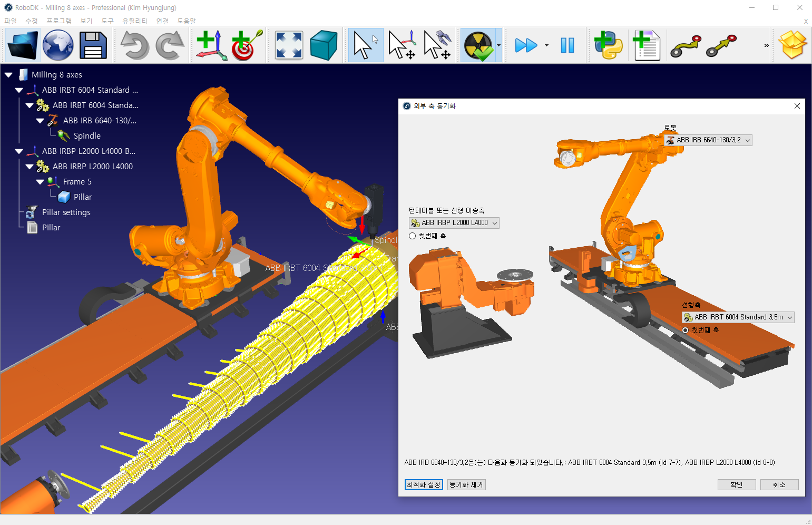Image resolution: width=812 pixels, height=525 pixels.
Task: Show hidden toolbar items chevron
Action: (x=766, y=46)
